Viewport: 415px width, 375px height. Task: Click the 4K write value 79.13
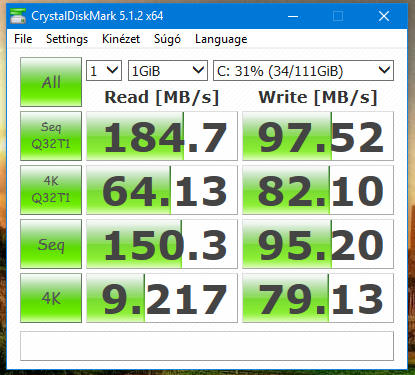[318, 298]
